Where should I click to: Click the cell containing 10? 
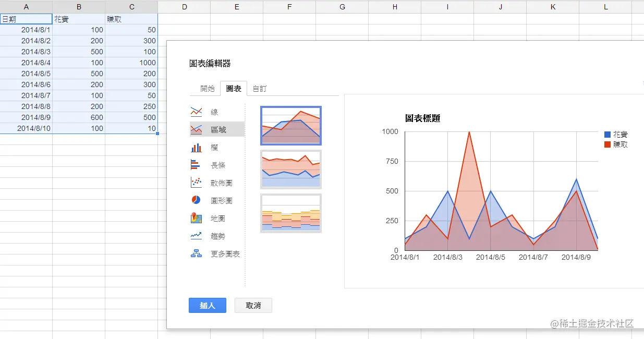[x=131, y=128]
